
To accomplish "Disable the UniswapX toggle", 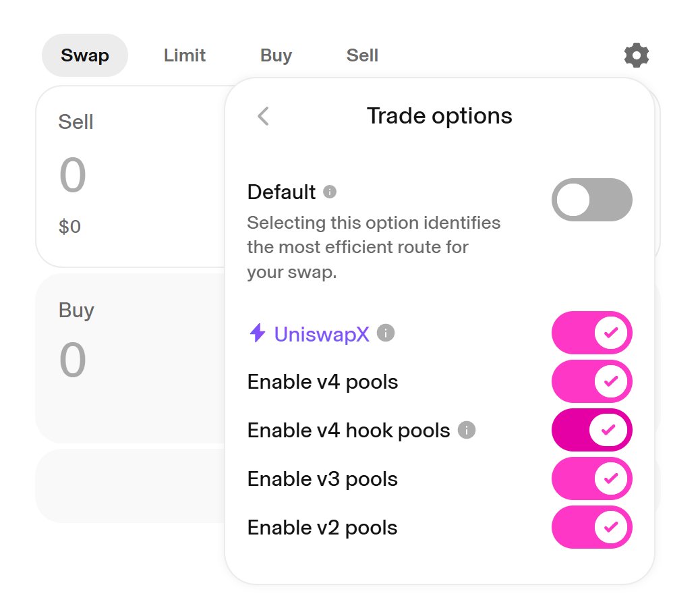I will (591, 333).
